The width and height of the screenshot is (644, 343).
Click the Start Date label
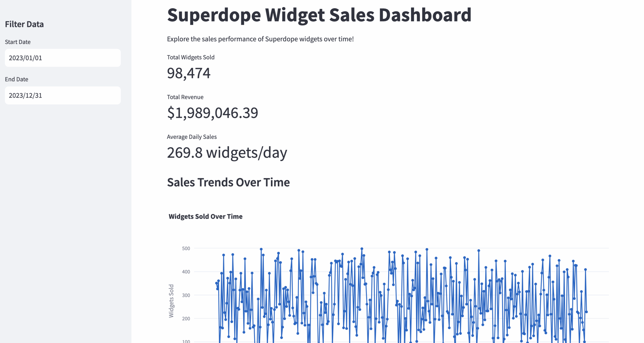(x=18, y=42)
